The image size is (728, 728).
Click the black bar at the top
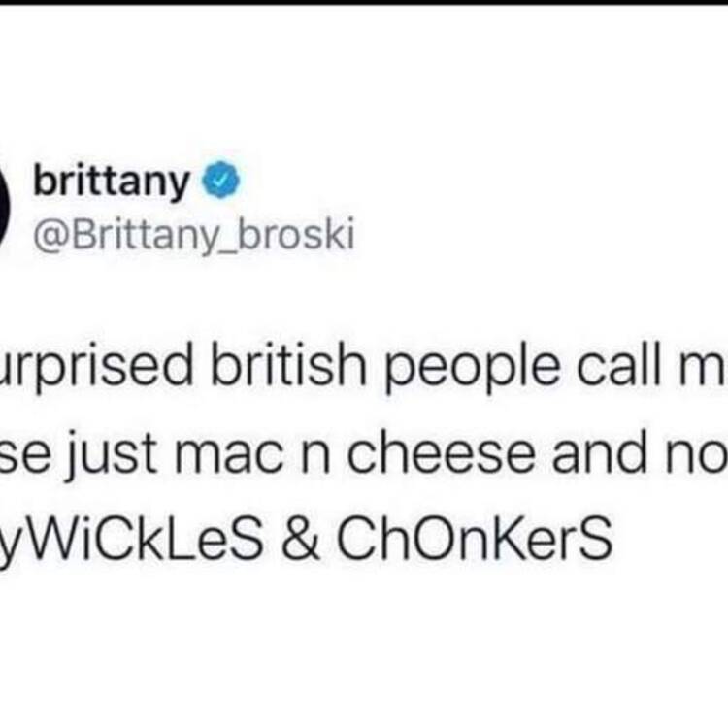pyautogui.click(x=364, y=2)
